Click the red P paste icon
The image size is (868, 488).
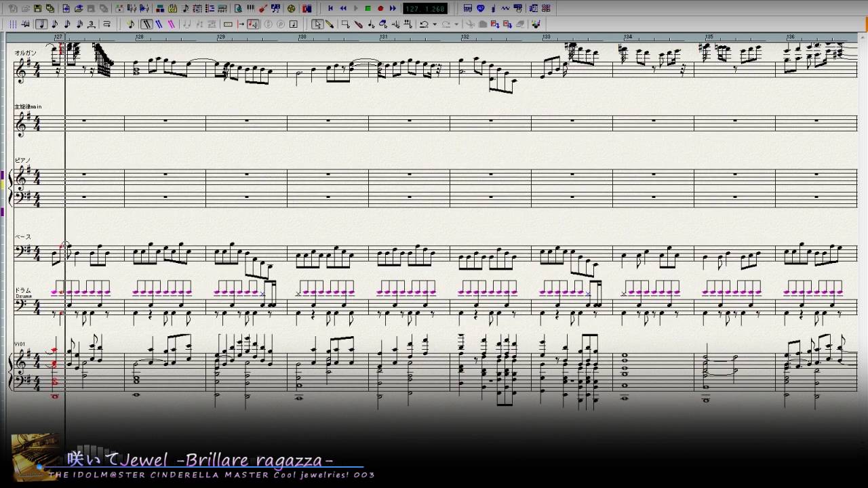click(495, 24)
